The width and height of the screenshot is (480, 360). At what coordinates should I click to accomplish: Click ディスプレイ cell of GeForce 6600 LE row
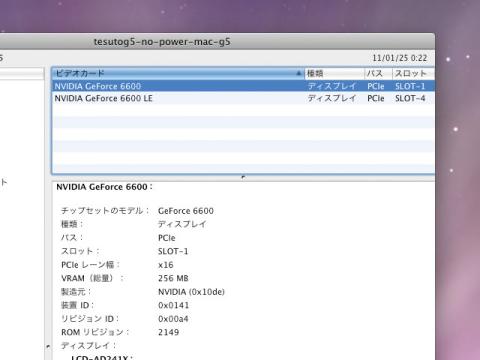332,98
